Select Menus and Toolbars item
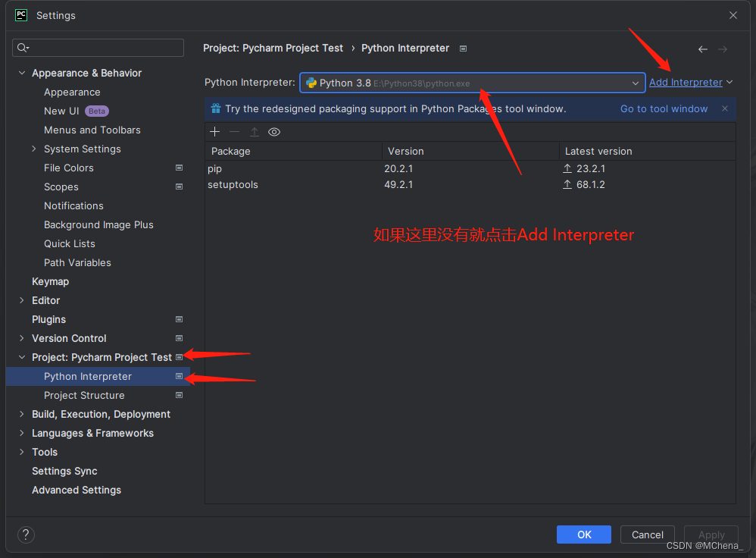Image resolution: width=756 pixels, height=558 pixels. tap(92, 130)
